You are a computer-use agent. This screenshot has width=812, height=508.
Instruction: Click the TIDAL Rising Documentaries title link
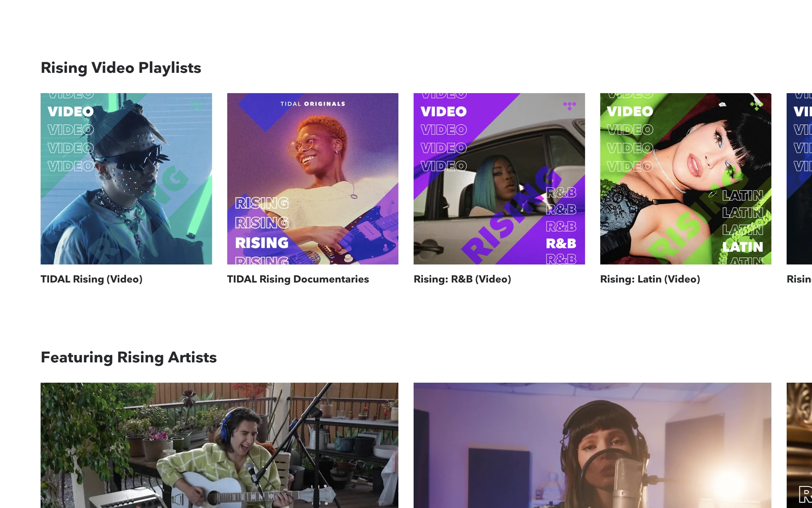[x=298, y=279]
